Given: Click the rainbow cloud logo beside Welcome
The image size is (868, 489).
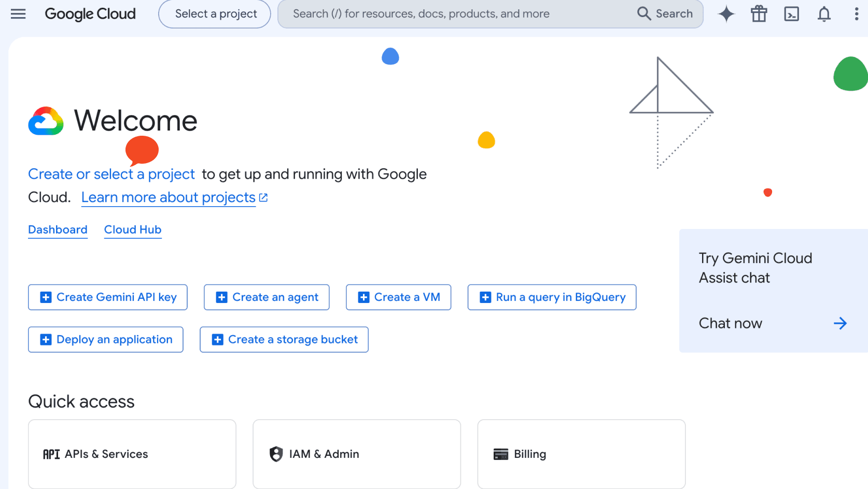Looking at the screenshot, I should coord(46,121).
